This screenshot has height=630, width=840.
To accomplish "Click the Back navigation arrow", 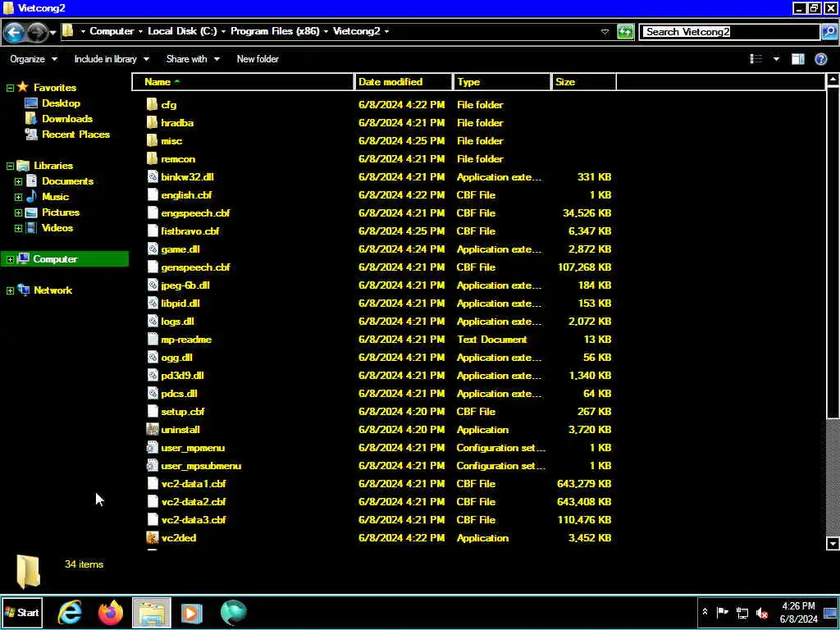I will coord(14,33).
